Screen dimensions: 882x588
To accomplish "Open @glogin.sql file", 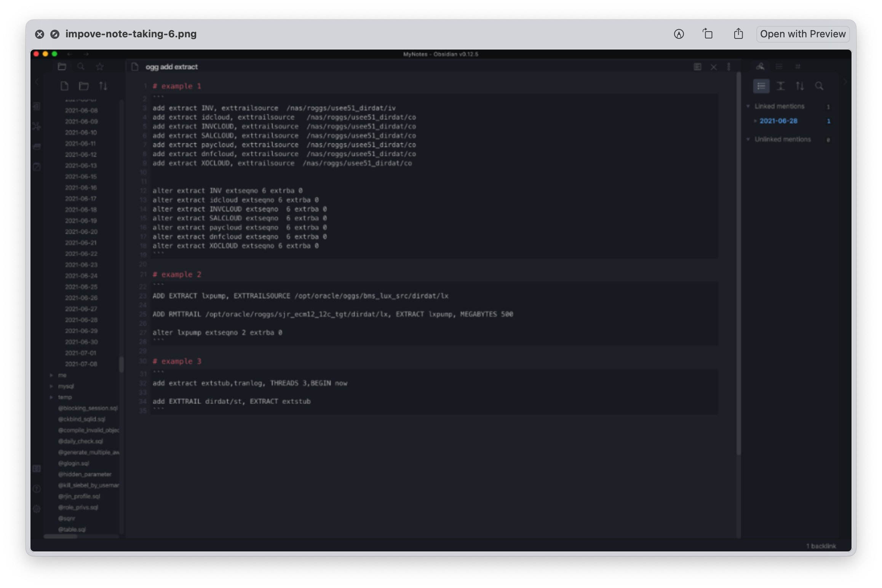I will pyautogui.click(x=73, y=464).
